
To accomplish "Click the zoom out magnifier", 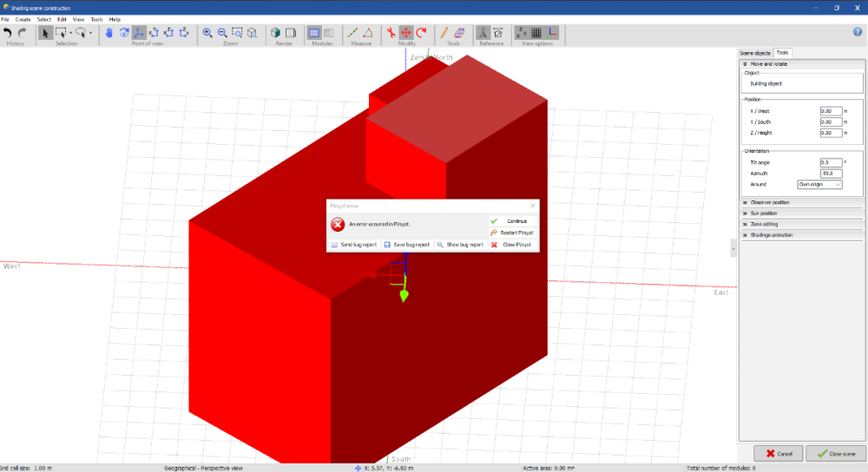I will point(222,32).
